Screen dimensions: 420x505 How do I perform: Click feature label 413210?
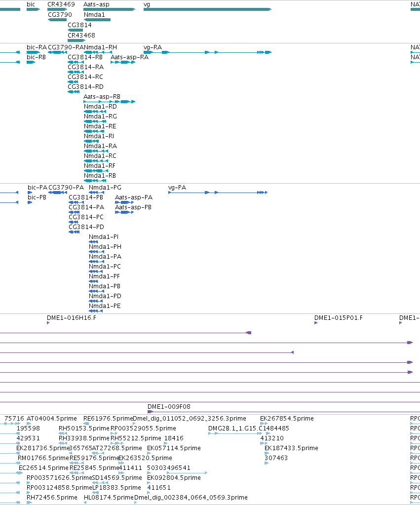click(272, 438)
